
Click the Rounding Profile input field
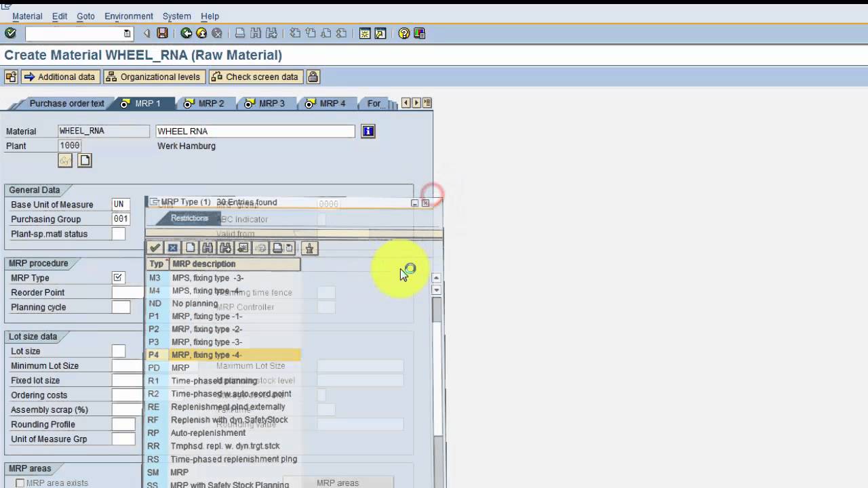click(123, 424)
